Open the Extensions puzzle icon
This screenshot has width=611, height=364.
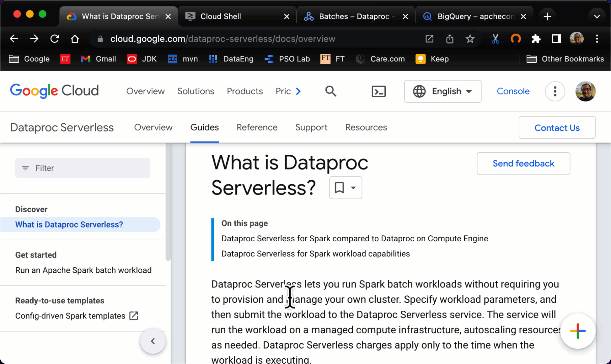tap(536, 39)
